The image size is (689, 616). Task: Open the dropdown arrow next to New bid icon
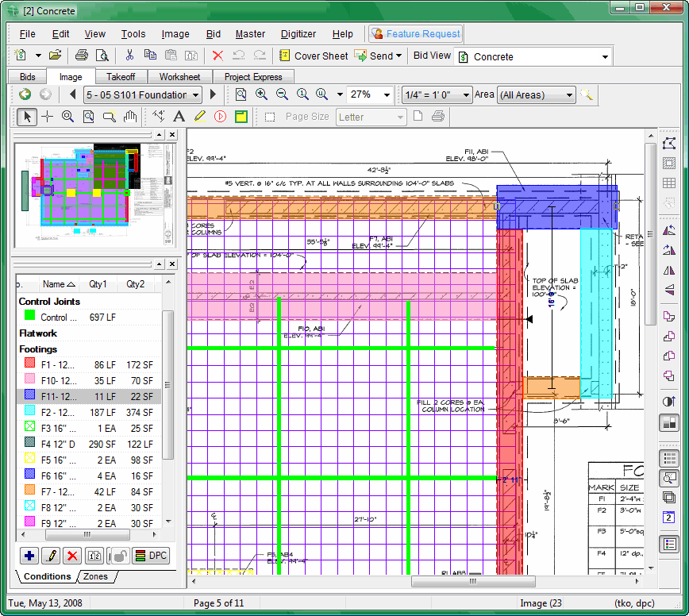[38, 56]
